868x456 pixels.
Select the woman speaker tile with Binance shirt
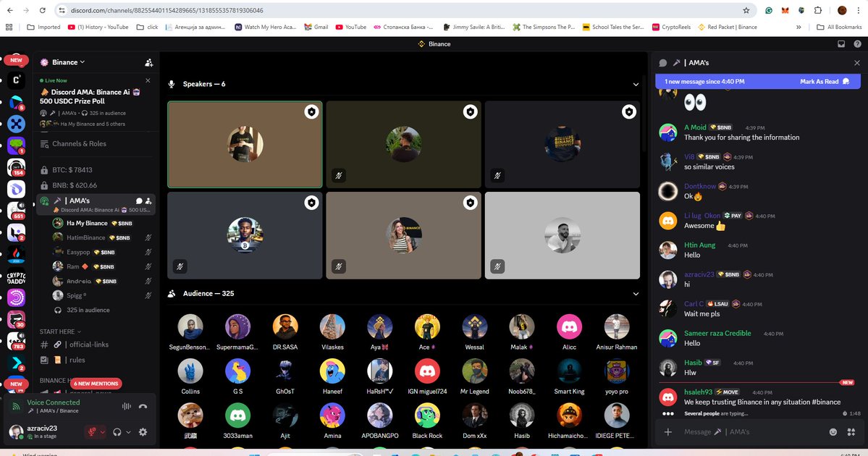403,235
